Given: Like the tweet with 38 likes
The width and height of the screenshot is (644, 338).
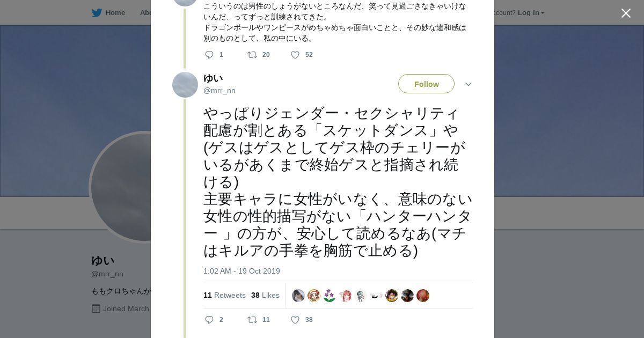Looking at the screenshot, I should (295, 320).
